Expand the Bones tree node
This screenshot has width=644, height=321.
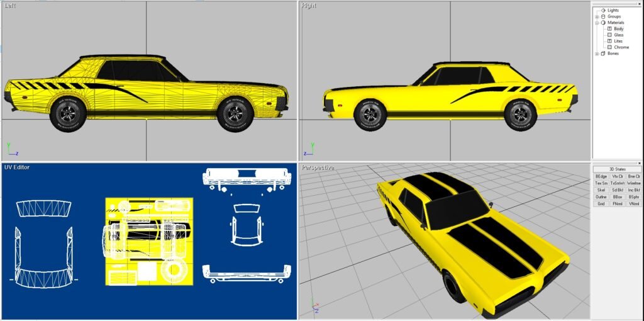click(597, 53)
